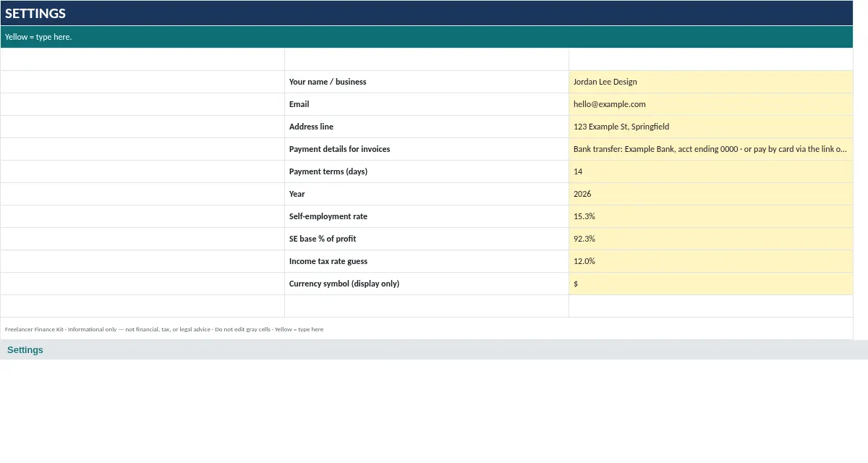Select the Year value 2026
Image resolution: width=868 pixels, height=463 pixels.
(x=711, y=194)
